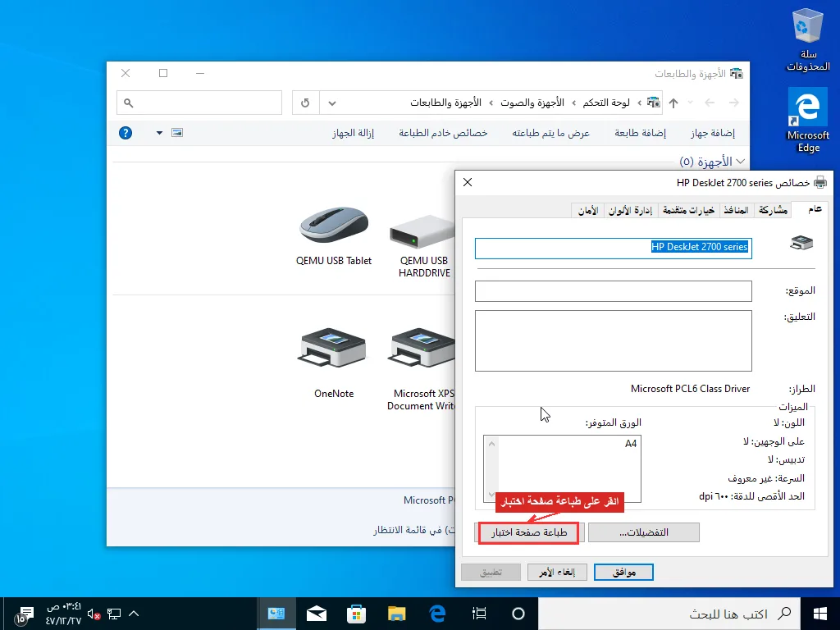Confirm with the موافق button
The image size is (840, 630).
(x=623, y=572)
